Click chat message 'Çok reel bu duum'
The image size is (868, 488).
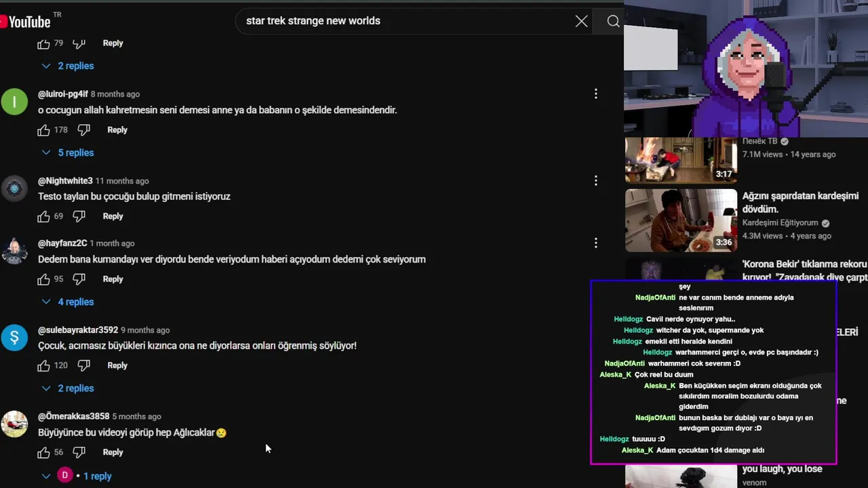664,375
